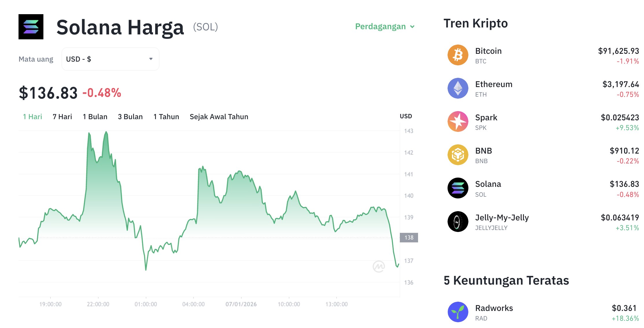The width and height of the screenshot is (644, 328).
Task: Select the Sejak Awal Tahun view
Action: [x=219, y=117]
